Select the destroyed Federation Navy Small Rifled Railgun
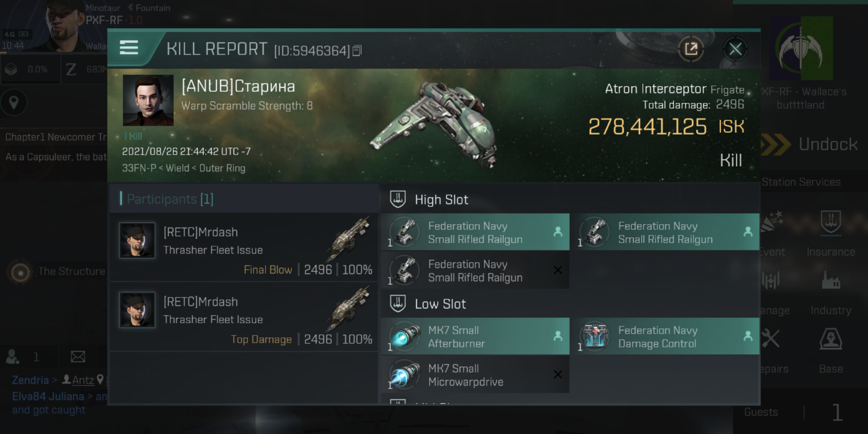 tap(475, 271)
